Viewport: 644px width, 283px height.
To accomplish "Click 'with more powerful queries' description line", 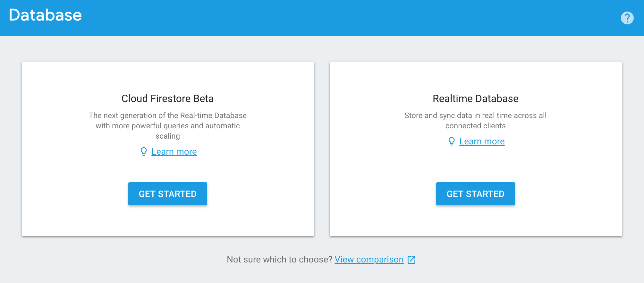I will tap(167, 126).
